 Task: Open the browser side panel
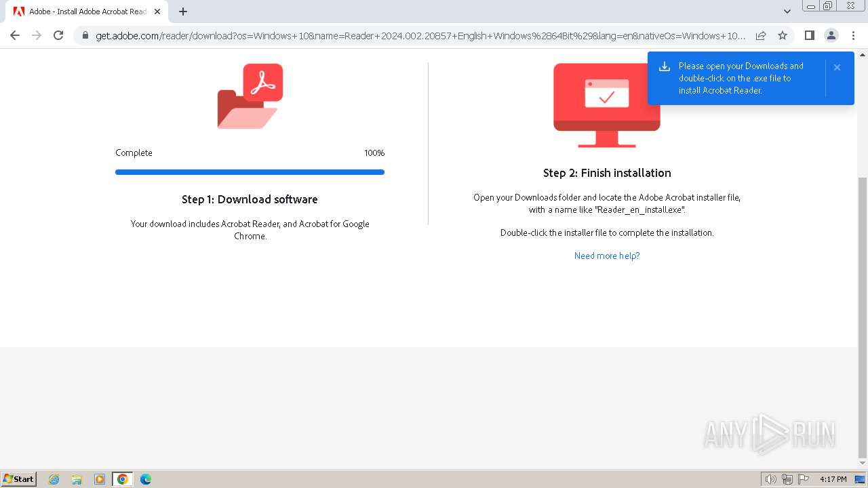coord(809,35)
